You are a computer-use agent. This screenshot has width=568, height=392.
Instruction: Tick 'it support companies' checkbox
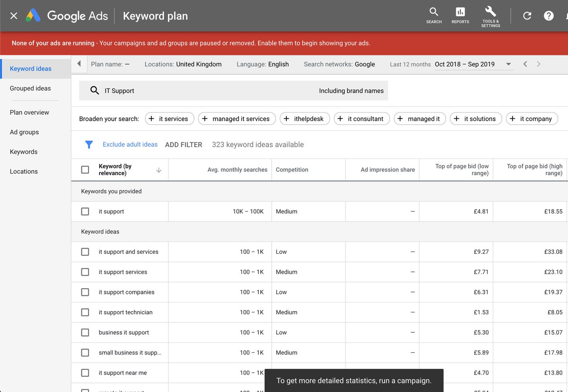85,292
